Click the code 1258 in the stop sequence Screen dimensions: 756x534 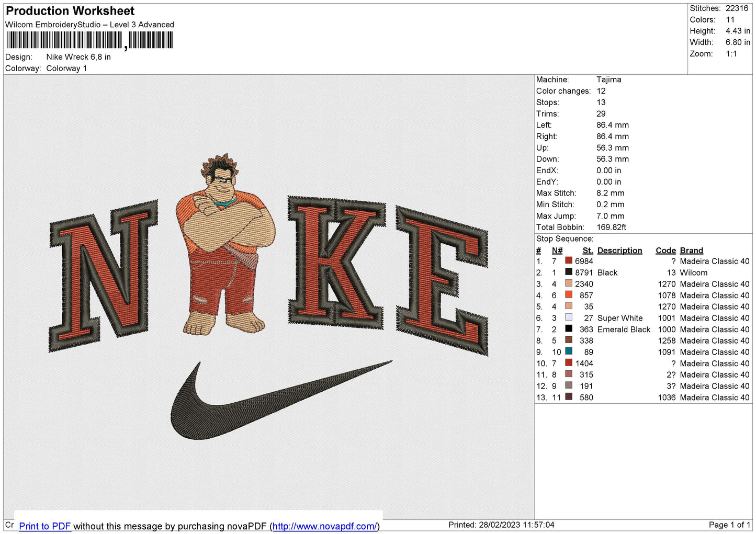[x=667, y=340]
